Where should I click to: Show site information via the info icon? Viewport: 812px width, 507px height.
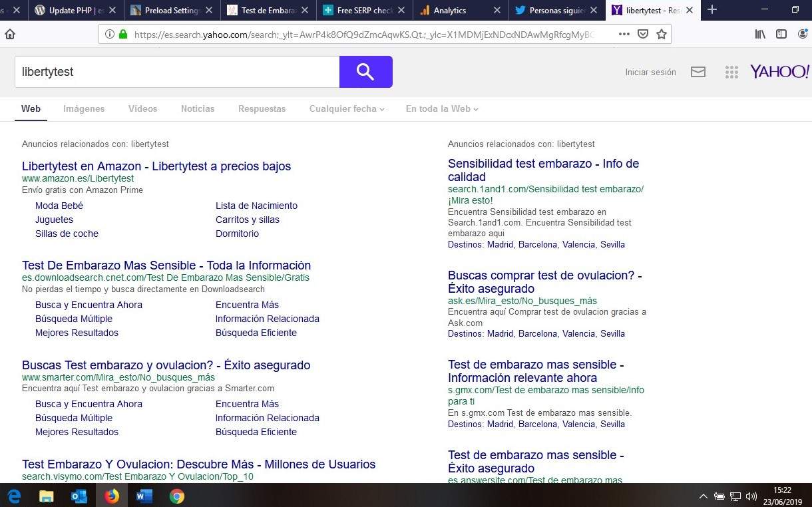point(109,34)
